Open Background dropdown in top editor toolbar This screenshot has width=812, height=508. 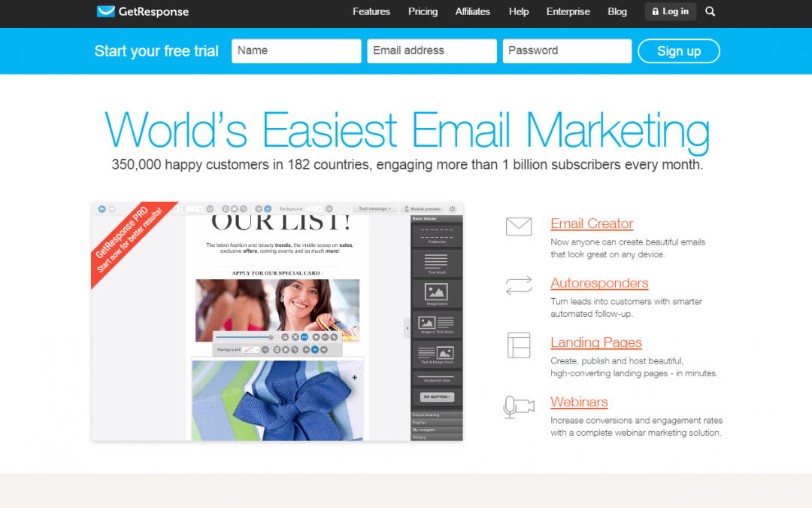[314, 209]
